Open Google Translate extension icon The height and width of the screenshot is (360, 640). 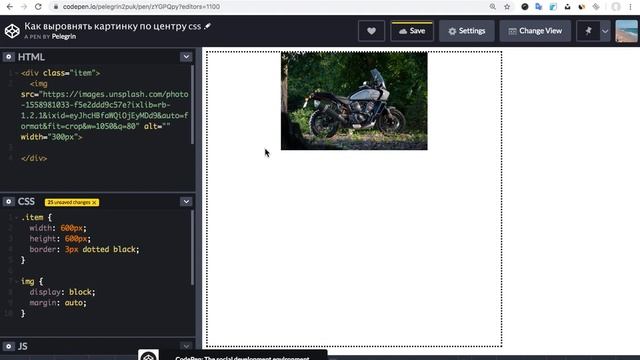tap(539, 7)
